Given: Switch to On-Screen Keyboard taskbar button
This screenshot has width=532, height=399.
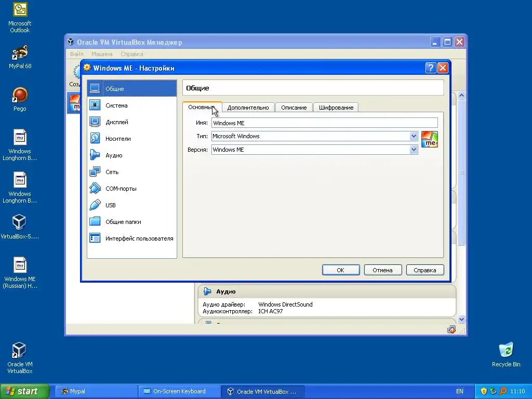Looking at the screenshot, I should 179,391.
